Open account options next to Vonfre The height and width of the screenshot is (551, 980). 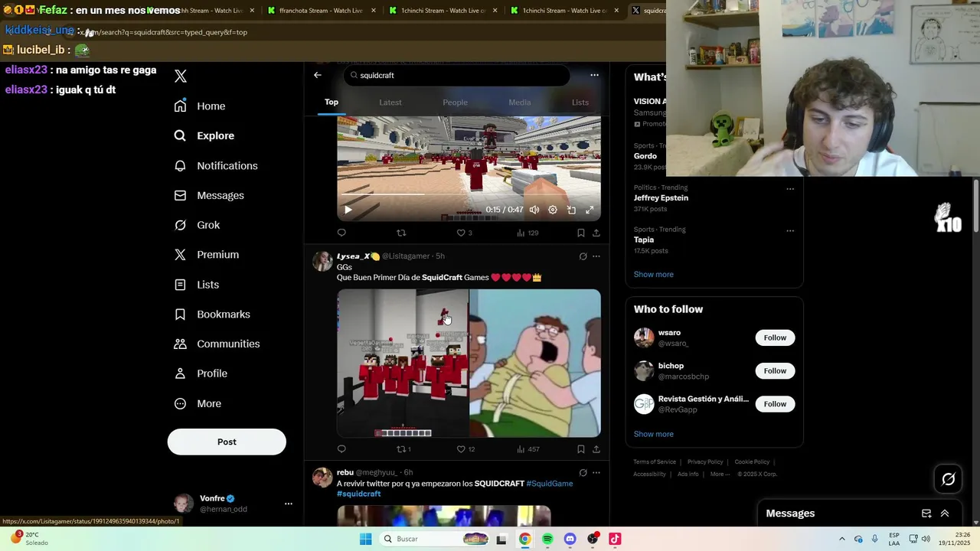click(x=289, y=504)
